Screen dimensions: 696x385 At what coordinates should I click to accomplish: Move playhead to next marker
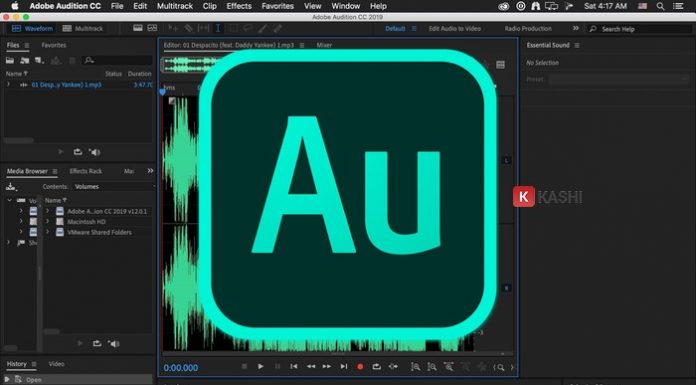pyautogui.click(x=344, y=366)
